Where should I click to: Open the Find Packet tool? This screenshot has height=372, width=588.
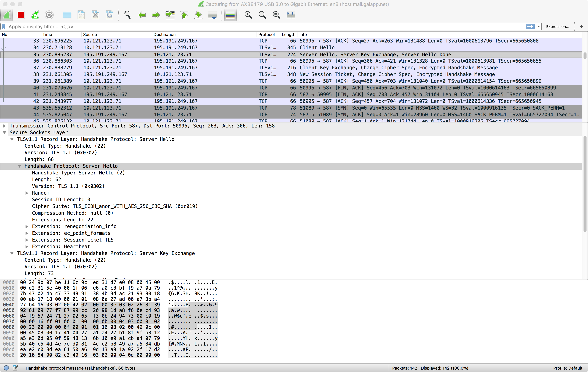click(128, 15)
